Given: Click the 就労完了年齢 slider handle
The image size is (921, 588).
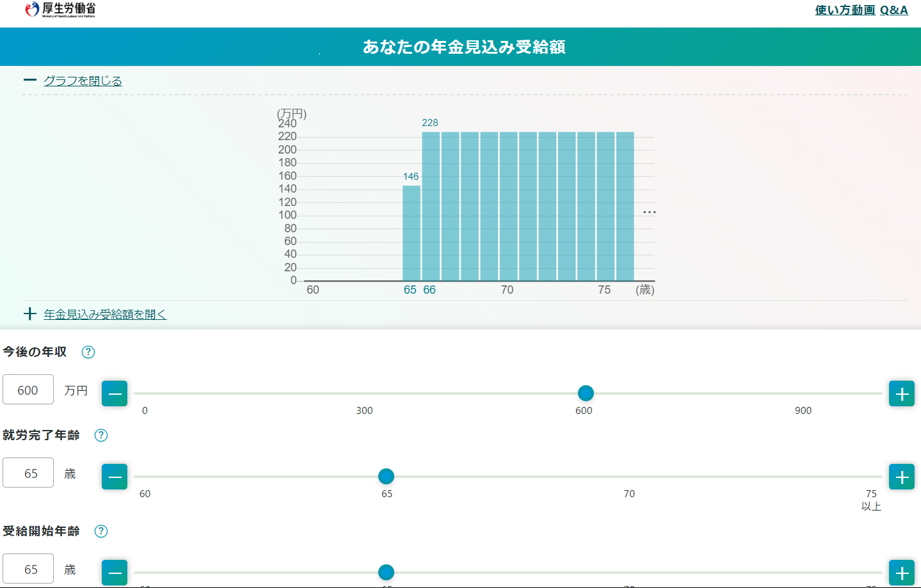Looking at the screenshot, I should [386, 476].
